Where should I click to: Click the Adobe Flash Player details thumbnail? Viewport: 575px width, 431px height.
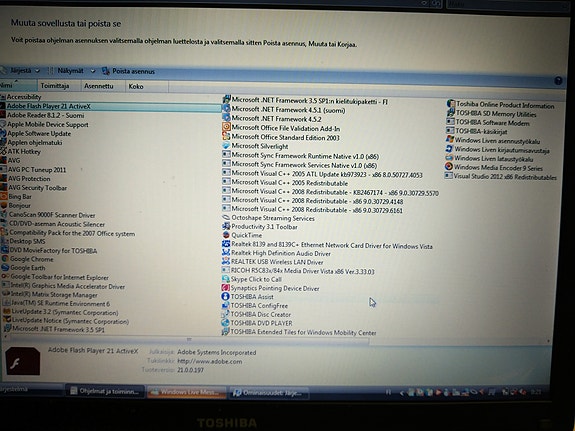tap(23, 362)
